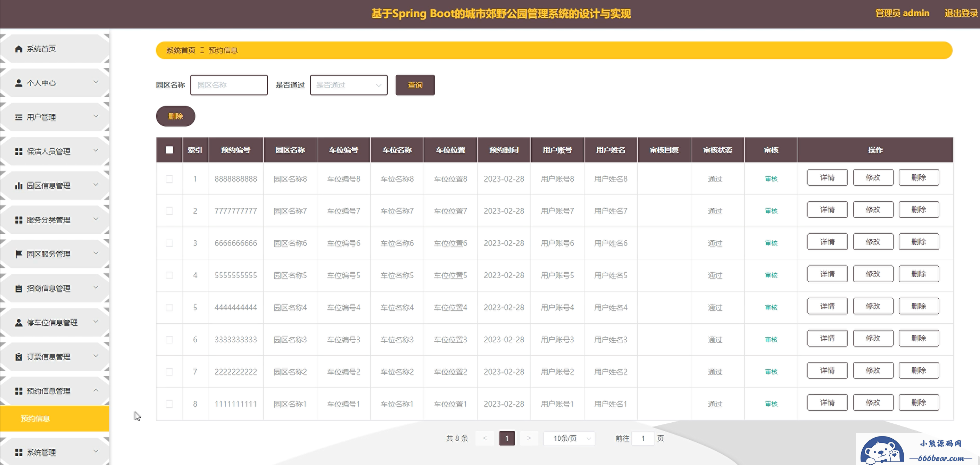
Task: Click the 查询 search button
Action: point(415,85)
